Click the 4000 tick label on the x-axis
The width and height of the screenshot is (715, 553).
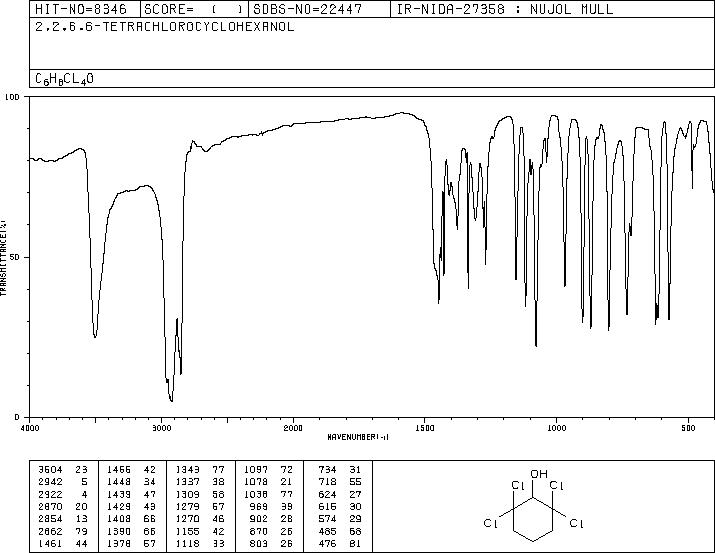pos(30,428)
